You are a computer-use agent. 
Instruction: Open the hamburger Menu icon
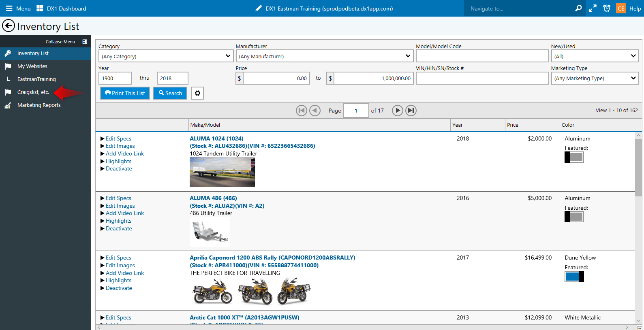9,9
